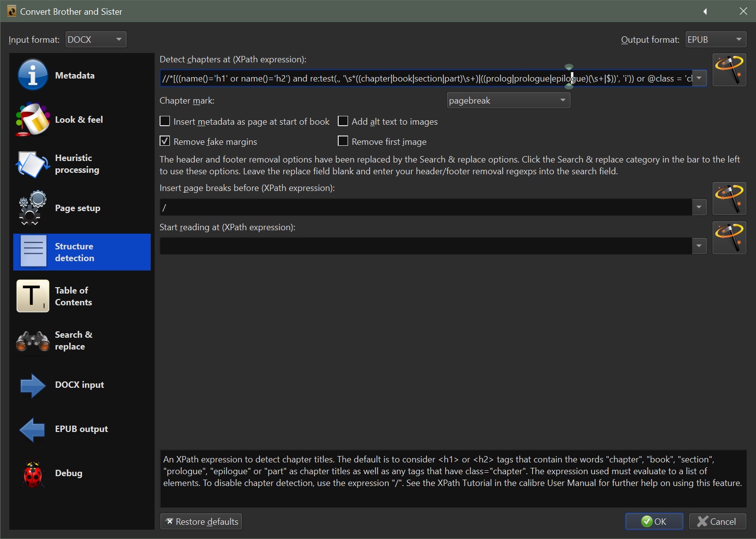Open XPath wizard for Start reading at

tap(729, 238)
